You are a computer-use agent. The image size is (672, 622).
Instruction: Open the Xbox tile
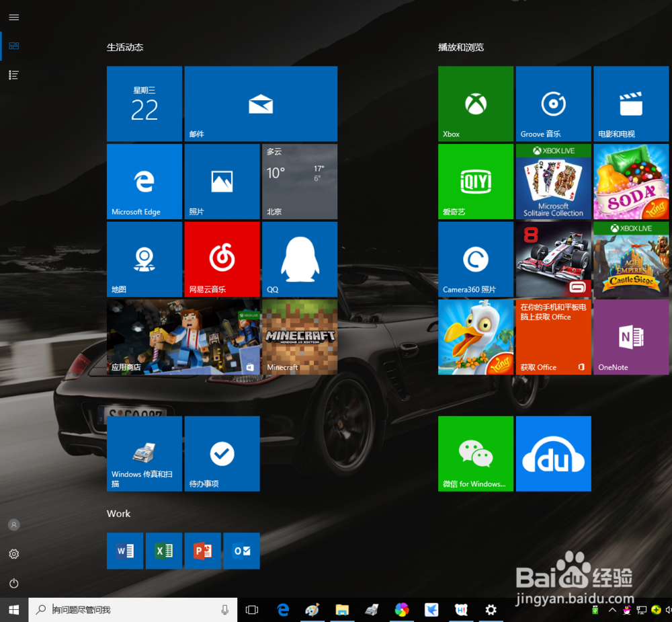[476, 104]
